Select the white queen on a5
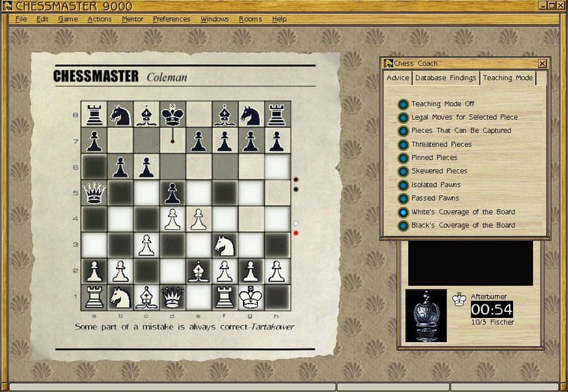Viewport: 568px width, 392px height. click(94, 193)
